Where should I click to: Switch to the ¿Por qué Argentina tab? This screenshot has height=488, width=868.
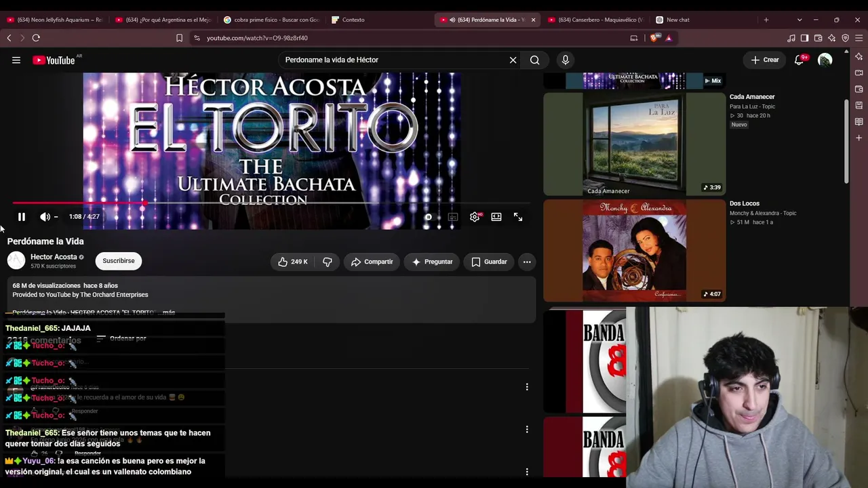click(x=163, y=20)
